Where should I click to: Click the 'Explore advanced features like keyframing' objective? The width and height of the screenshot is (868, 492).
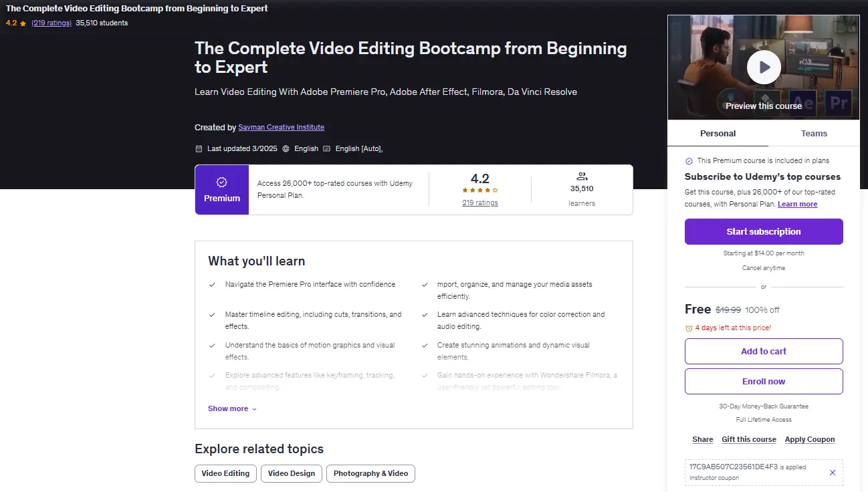click(x=310, y=381)
